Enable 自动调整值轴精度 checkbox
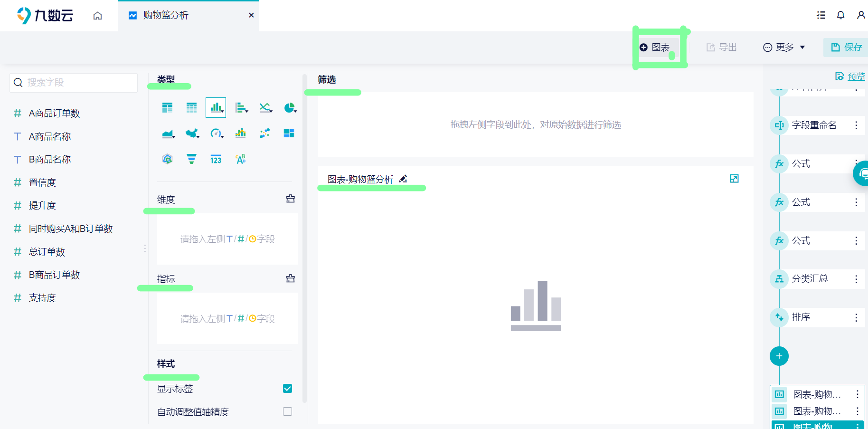The width and height of the screenshot is (868, 429). (x=287, y=411)
